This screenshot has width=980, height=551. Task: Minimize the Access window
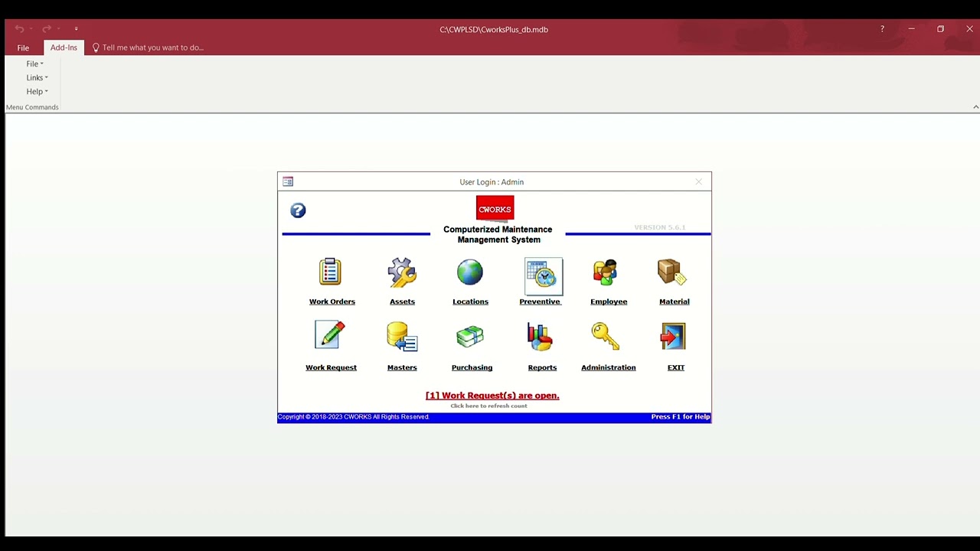tap(911, 29)
